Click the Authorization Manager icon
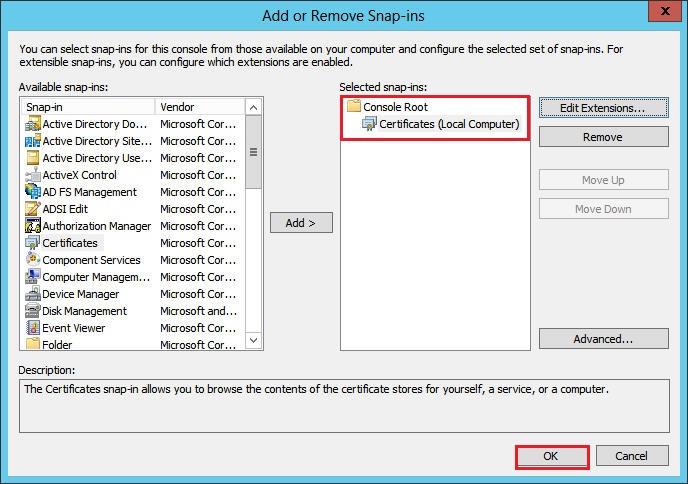This screenshot has width=688, height=484. [33, 226]
